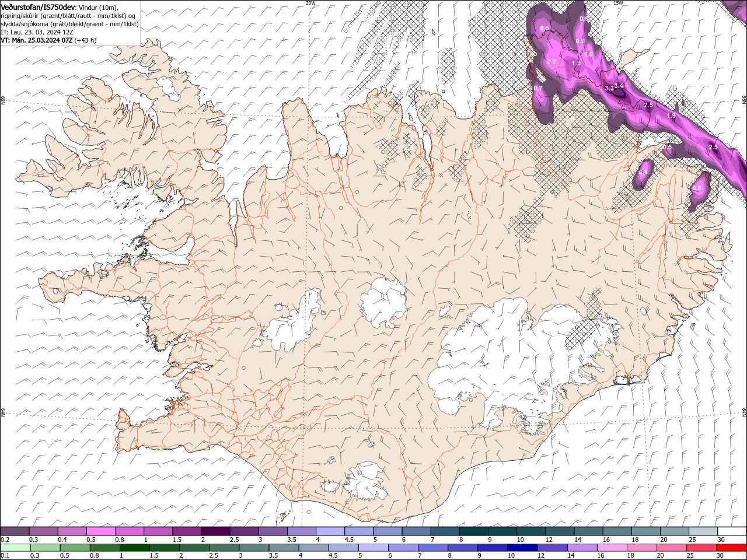The width and height of the screenshot is (747, 560).
Task: Click the IT: Lau. 23. 03. 2024 12Z line
Action: [36, 32]
